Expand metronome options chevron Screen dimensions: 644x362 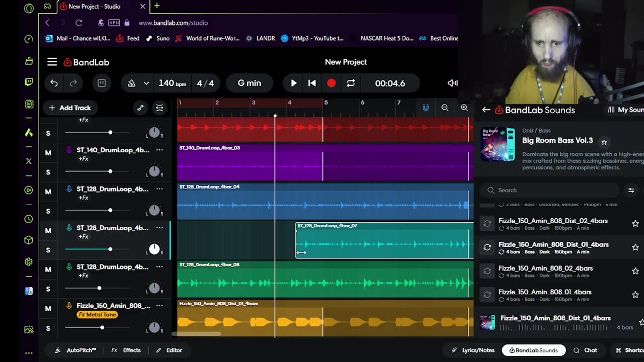pyautogui.click(x=146, y=83)
